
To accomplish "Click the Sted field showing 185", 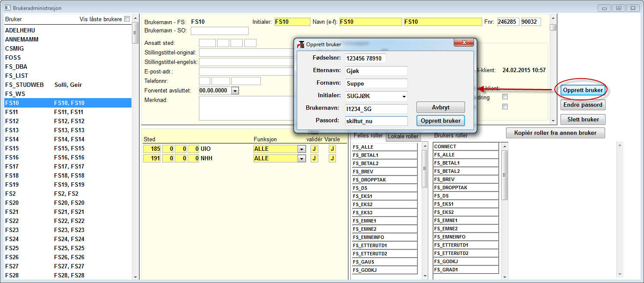I will [152, 149].
